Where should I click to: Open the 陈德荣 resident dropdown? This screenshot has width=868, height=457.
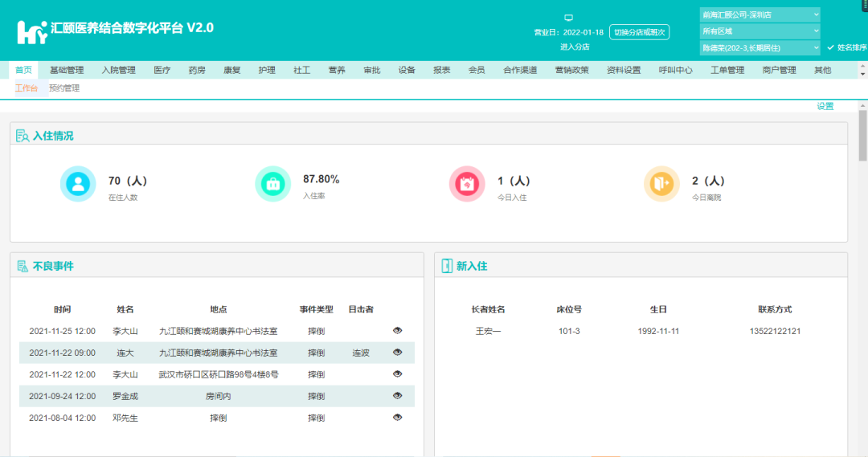coord(759,48)
